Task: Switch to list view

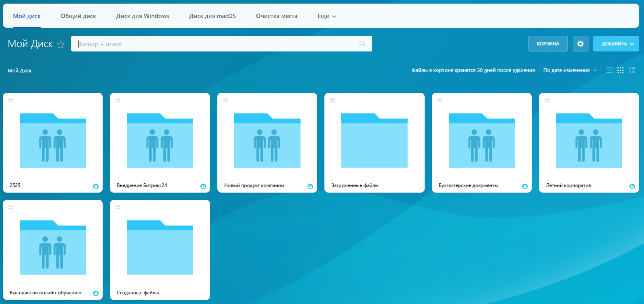Action: pos(609,70)
